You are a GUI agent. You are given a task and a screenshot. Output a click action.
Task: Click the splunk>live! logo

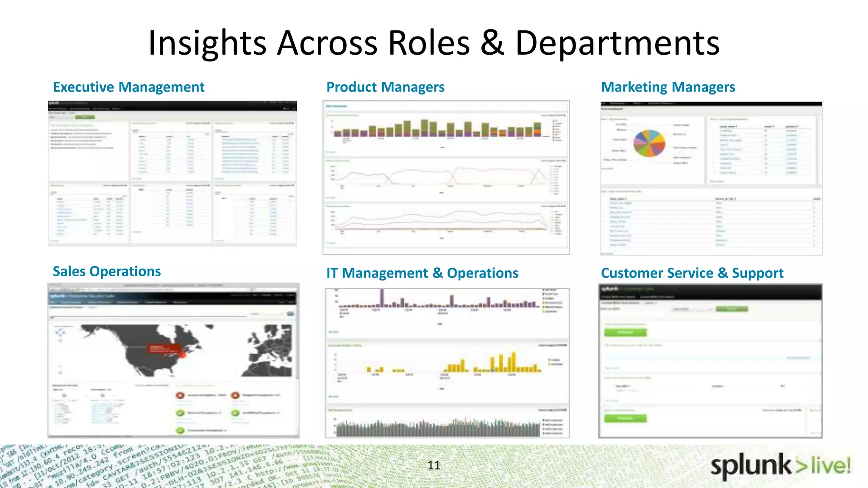click(780, 466)
